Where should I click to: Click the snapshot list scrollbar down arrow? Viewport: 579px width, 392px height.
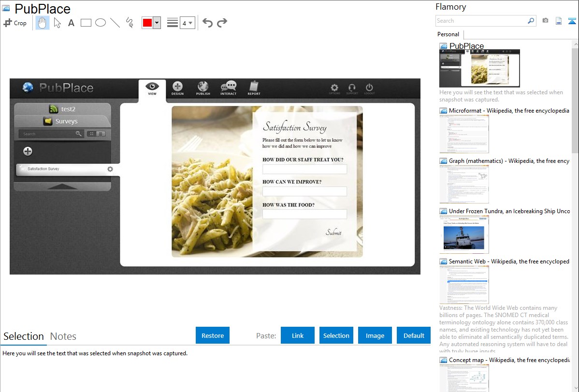click(575, 388)
